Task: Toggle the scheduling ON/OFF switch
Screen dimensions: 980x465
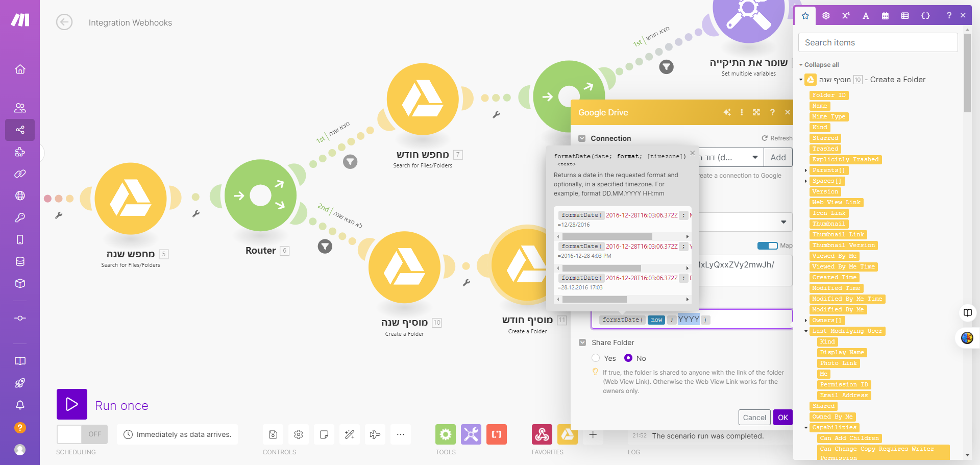Action: click(82, 434)
